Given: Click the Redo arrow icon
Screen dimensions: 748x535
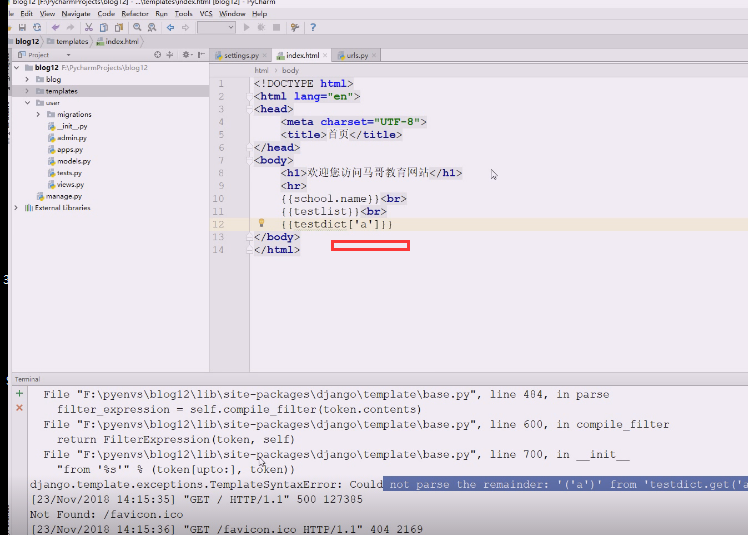Looking at the screenshot, I should pyautogui.click(x=71, y=28).
